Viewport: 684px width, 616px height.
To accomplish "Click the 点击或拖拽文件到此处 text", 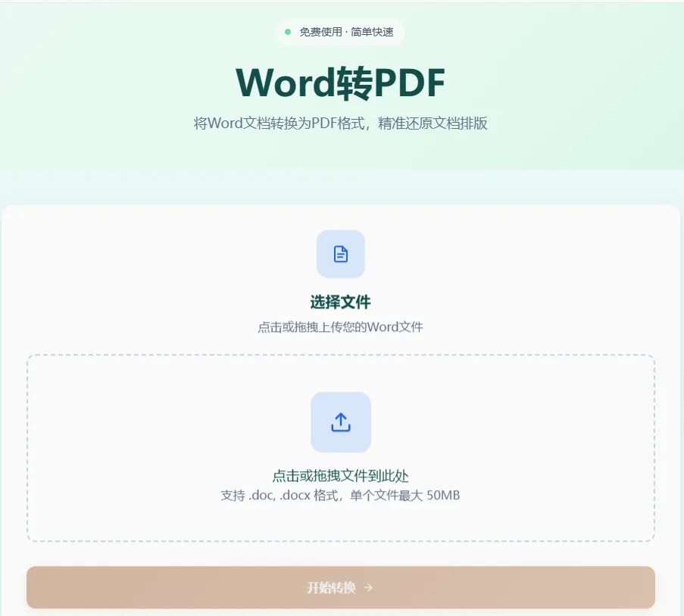I will [x=341, y=476].
